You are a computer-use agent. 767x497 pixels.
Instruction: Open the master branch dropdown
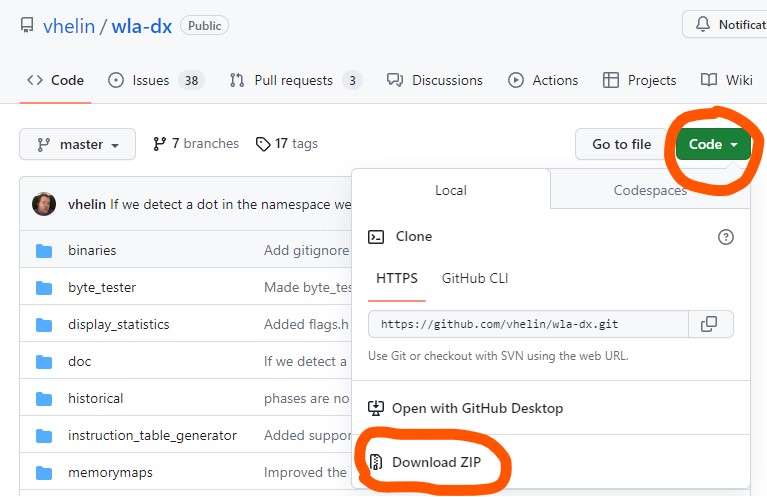pos(77,144)
